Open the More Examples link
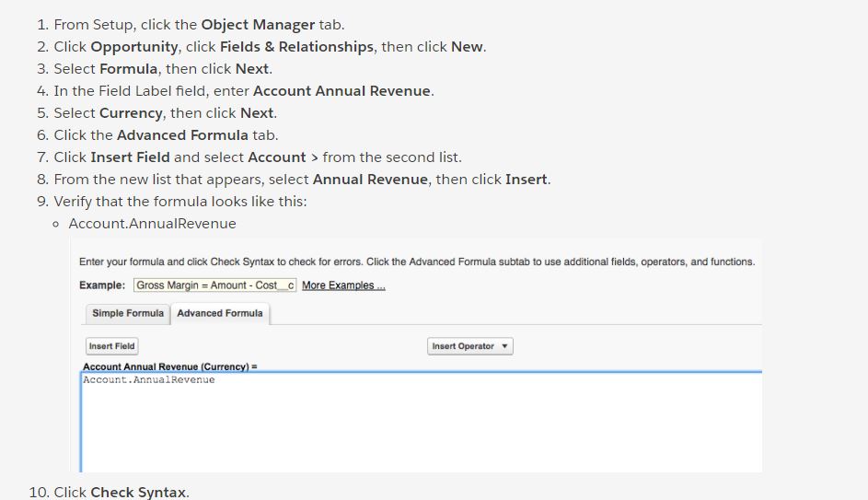This screenshot has height=500, width=868. coord(343,285)
